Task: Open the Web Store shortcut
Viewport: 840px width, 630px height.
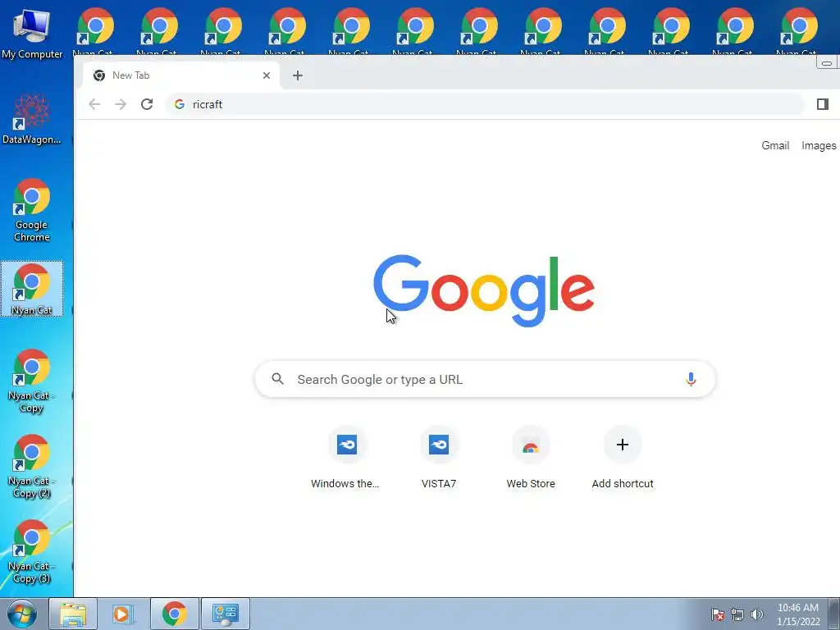Action: (x=531, y=459)
